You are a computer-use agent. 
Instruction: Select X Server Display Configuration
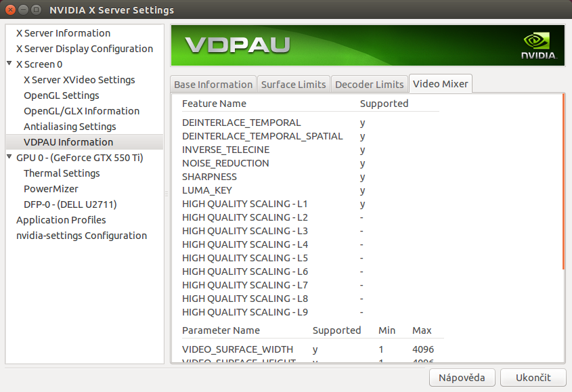[x=85, y=49]
